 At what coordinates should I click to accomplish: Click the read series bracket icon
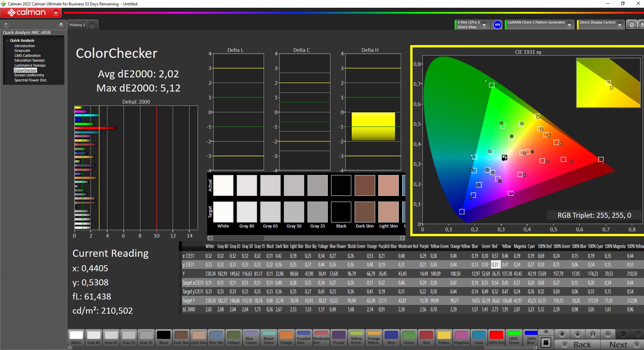point(593,334)
